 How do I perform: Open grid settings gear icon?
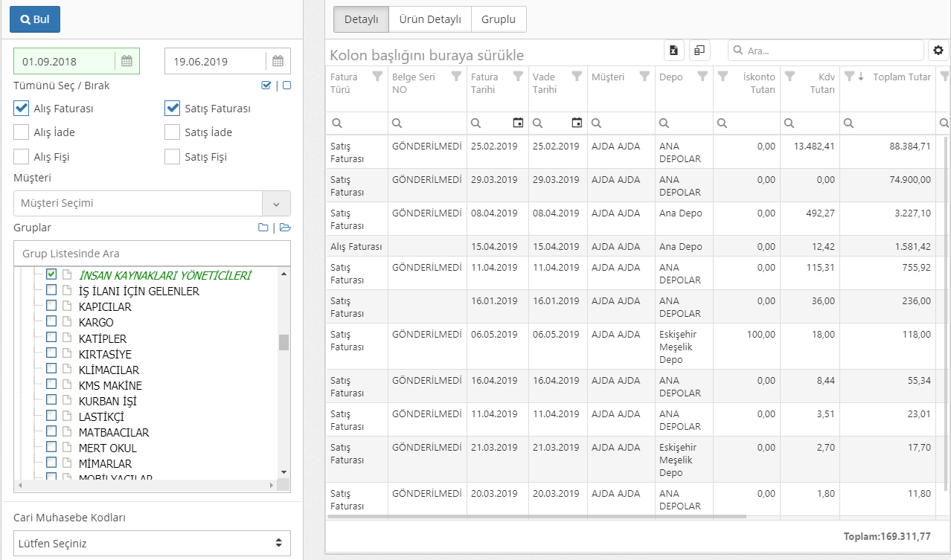tap(938, 51)
